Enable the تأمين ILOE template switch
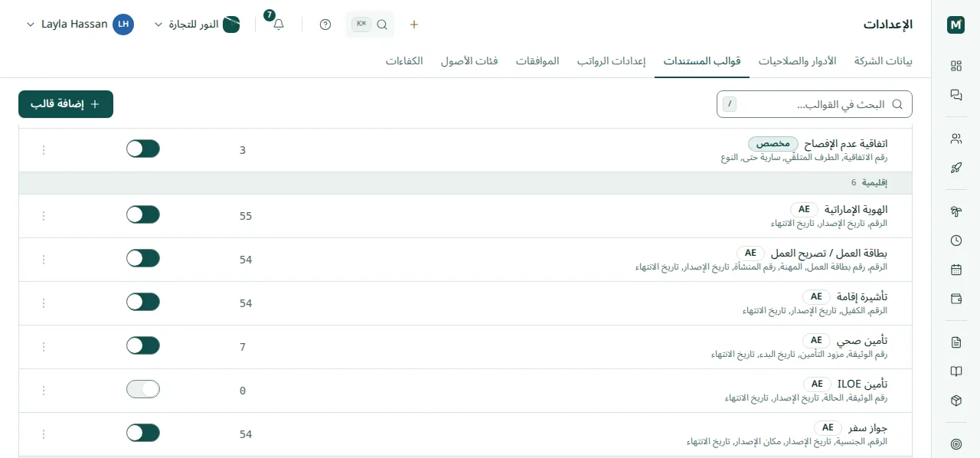The height and width of the screenshot is (458, 980). pos(143,389)
